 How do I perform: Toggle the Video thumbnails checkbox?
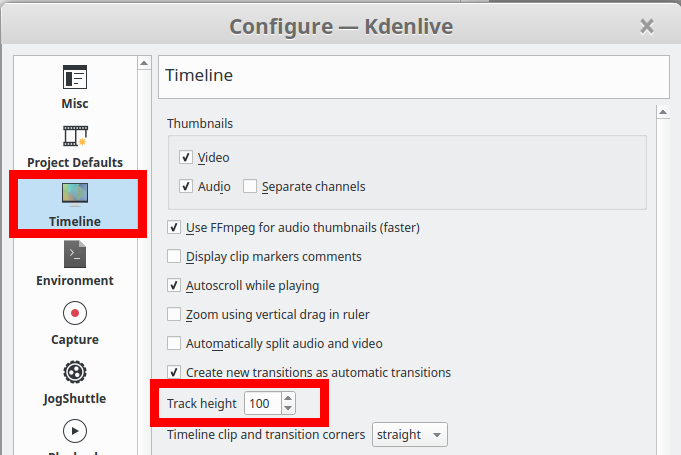point(186,157)
